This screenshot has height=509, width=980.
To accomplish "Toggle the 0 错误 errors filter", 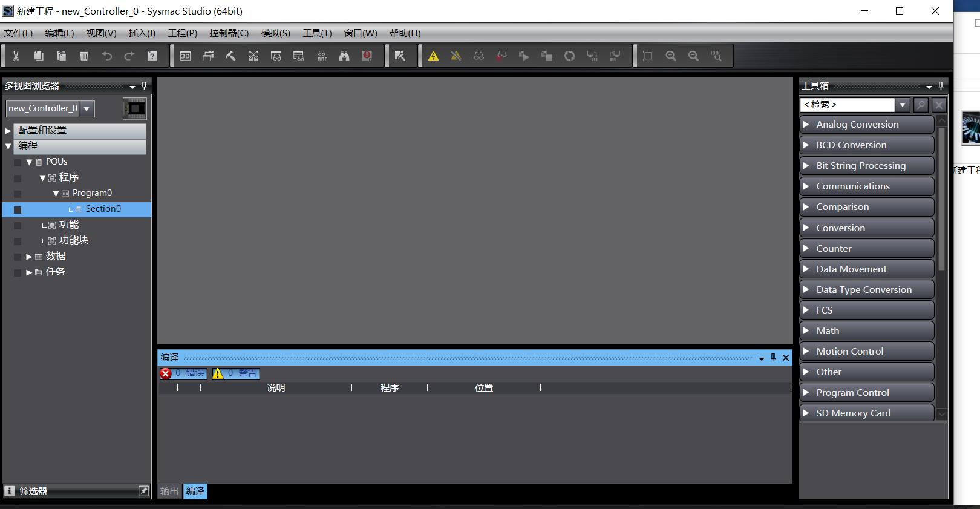I will click(x=183, y=373).
